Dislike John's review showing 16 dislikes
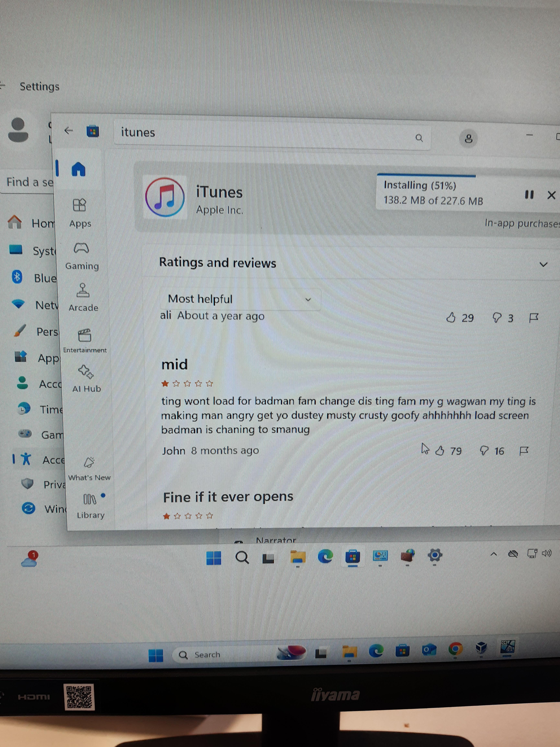The height and width of the screenshot is (747, 560). [x=484, y=451]
